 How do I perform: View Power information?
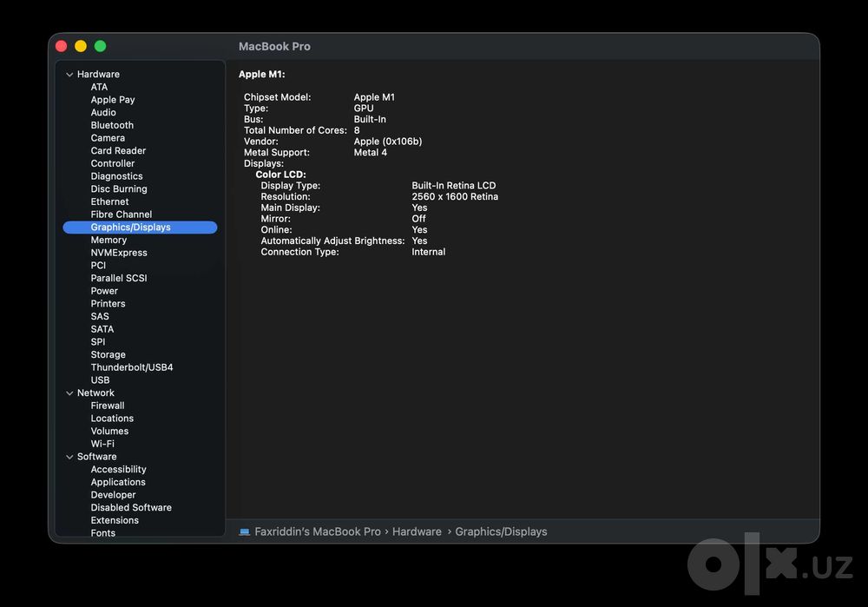click(105, 291)
